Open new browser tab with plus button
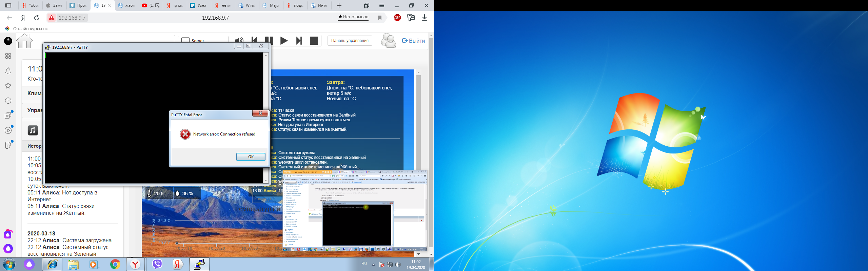 (339, 5)
